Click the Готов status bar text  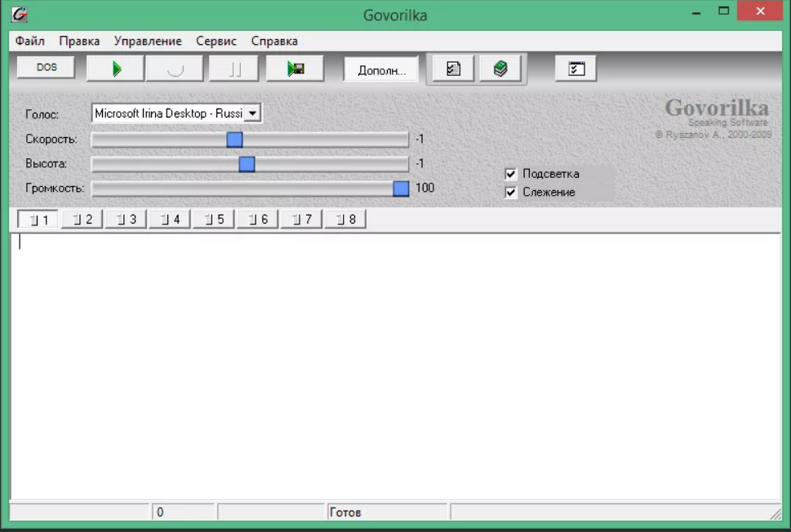pos(345,512)
